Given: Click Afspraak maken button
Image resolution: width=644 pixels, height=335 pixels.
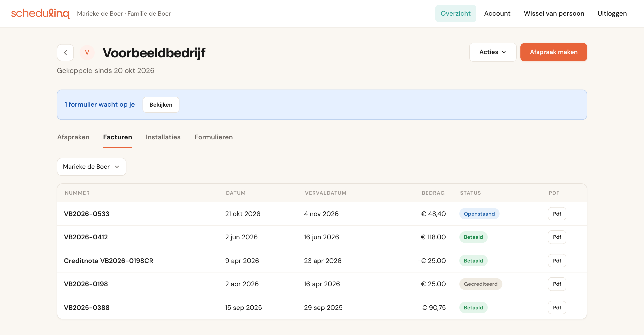Looking at the screenshot, I should 554,52.
